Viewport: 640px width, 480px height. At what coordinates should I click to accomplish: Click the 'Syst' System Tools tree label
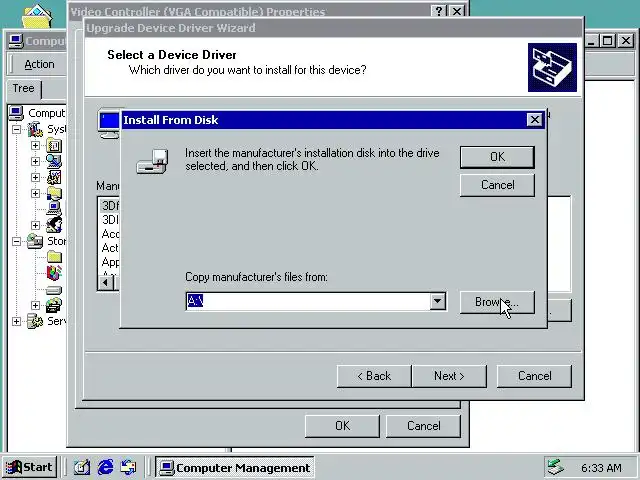56,129
